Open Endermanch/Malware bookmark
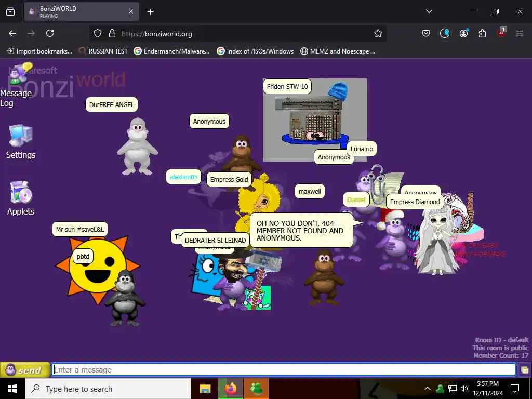Image resolution: width=532 pixels, height=399 pixels. pos(171,51)
